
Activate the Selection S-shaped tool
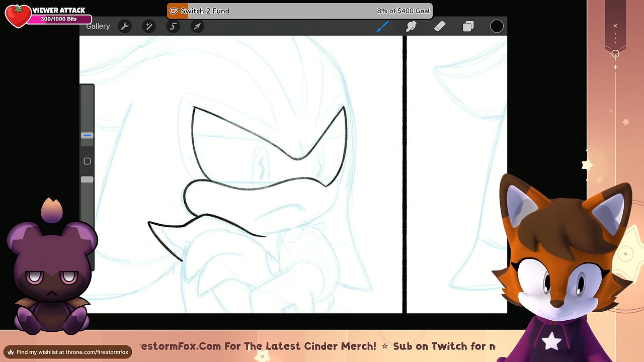[x=173, y=26]
